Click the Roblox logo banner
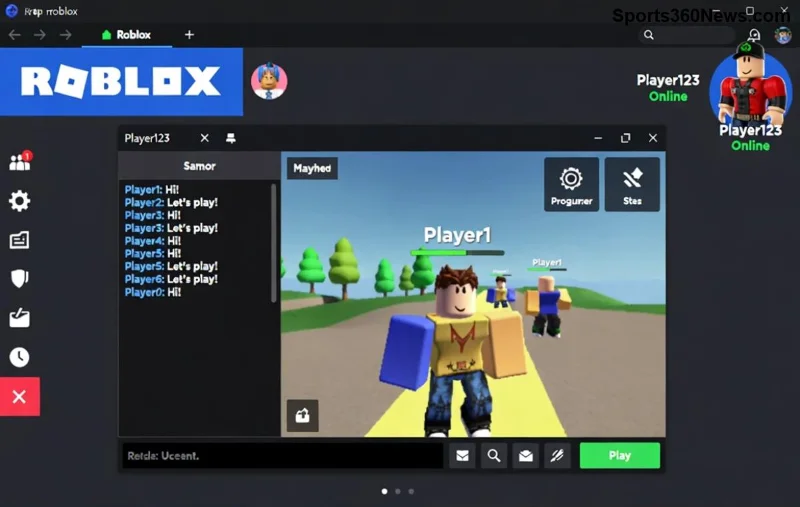The height and width of the screenshot is (507, 800). click(x=121, y=82)
